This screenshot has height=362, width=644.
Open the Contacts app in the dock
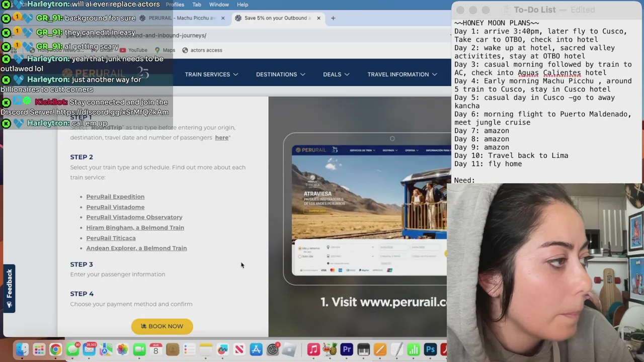pyautogui.click(x=172, y=349)
